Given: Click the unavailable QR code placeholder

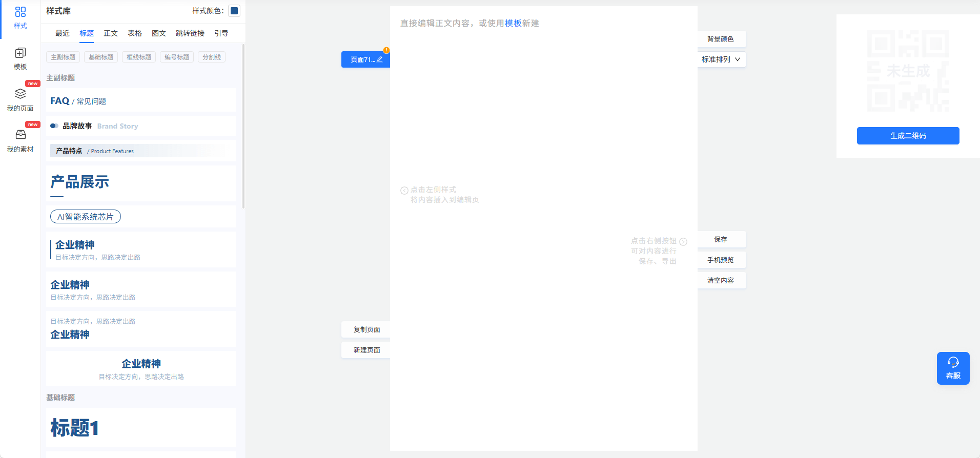Looking at the screenshot, I should coord(908,71).
